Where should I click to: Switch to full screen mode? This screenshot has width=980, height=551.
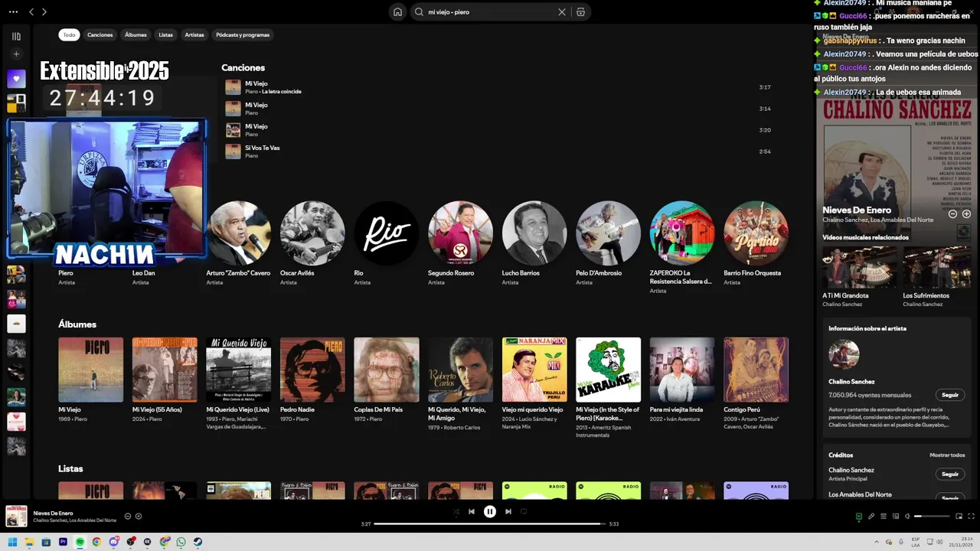click(x=971, y=517)
